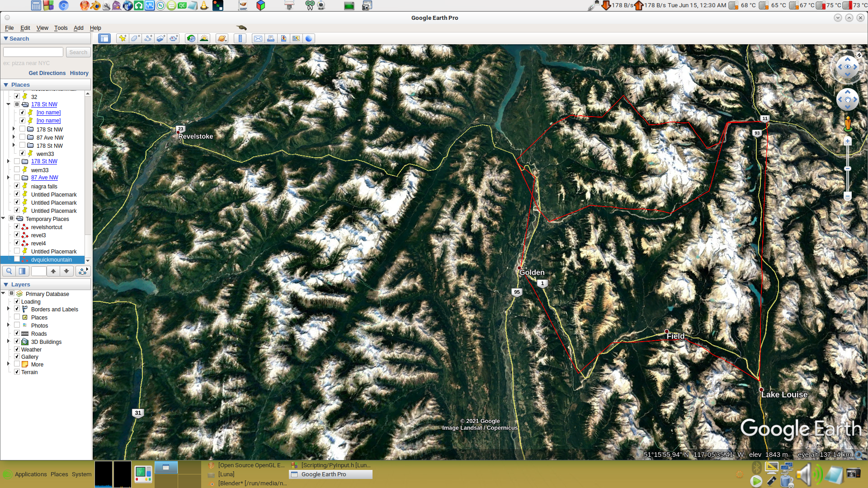868x488 pixels.
Task: Select the ruler measurement tool
Action: (x=240, y=38)
